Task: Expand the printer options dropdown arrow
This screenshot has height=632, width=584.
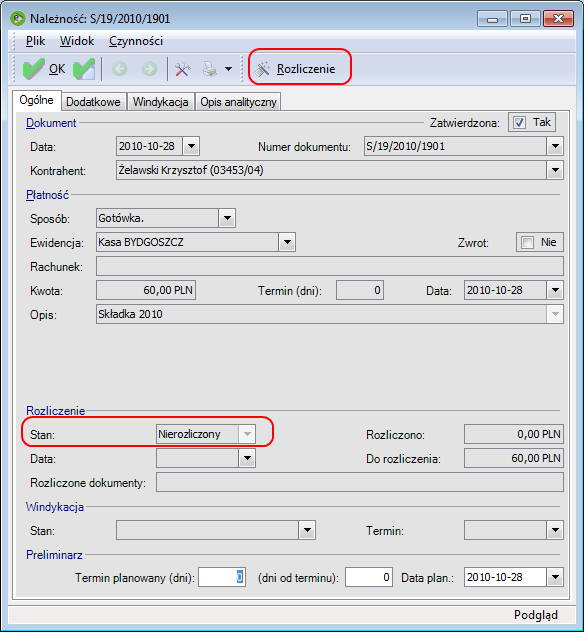Action: (x=229, y=69)
